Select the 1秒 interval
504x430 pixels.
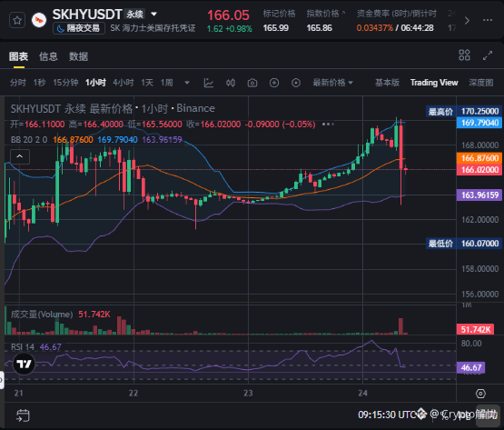pyautogui.click(x=39, y=83)
